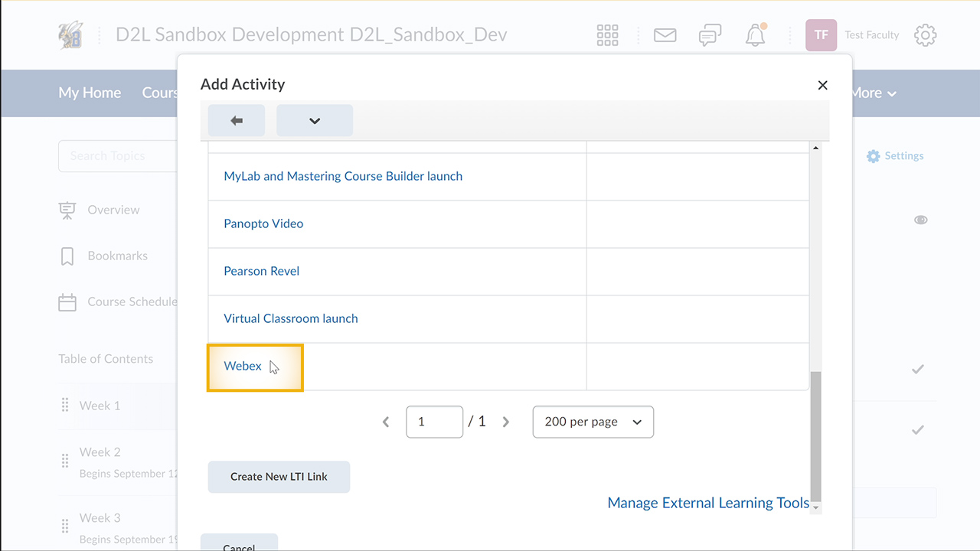
Task: Toggle the checkmark beside Week 2
Action: [x=917, y=429]
